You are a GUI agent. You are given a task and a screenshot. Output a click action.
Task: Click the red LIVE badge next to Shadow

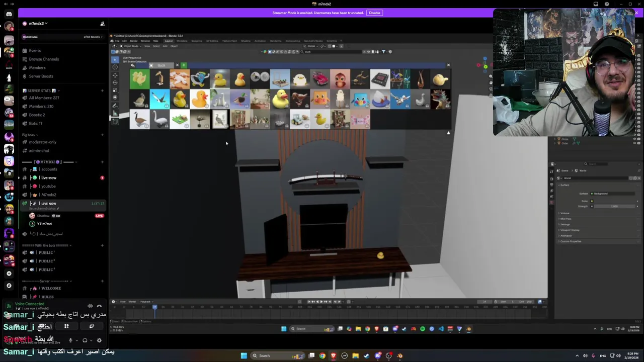coord(99,216)
